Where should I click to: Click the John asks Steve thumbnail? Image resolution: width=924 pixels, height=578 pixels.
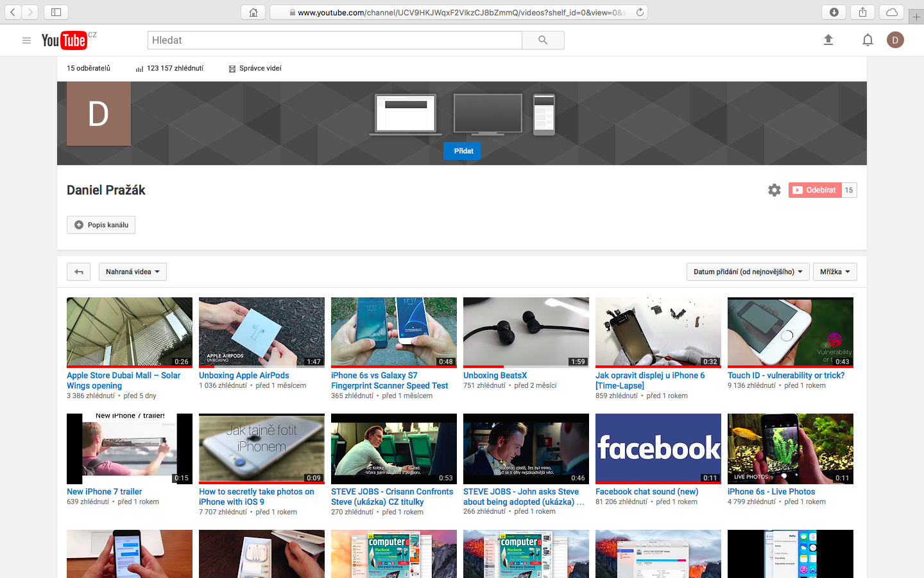pyautogui.click(x=526, y=449)
